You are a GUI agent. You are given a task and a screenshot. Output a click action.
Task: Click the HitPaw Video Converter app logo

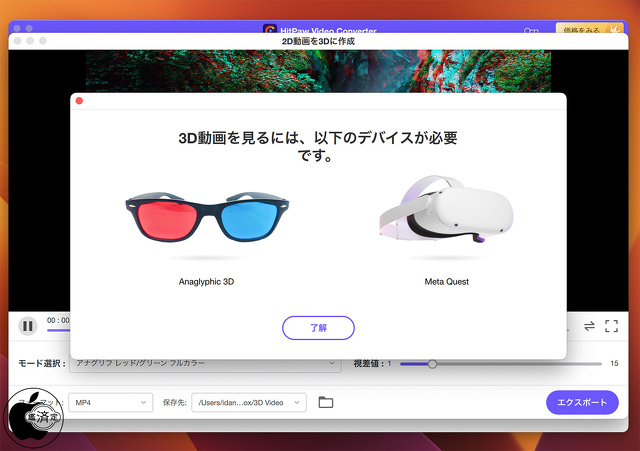pyautogui.click(x=270, y=29)
